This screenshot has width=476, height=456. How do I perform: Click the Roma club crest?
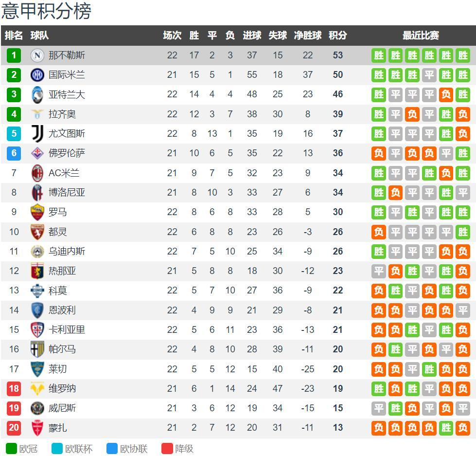[x=37, y=212]
